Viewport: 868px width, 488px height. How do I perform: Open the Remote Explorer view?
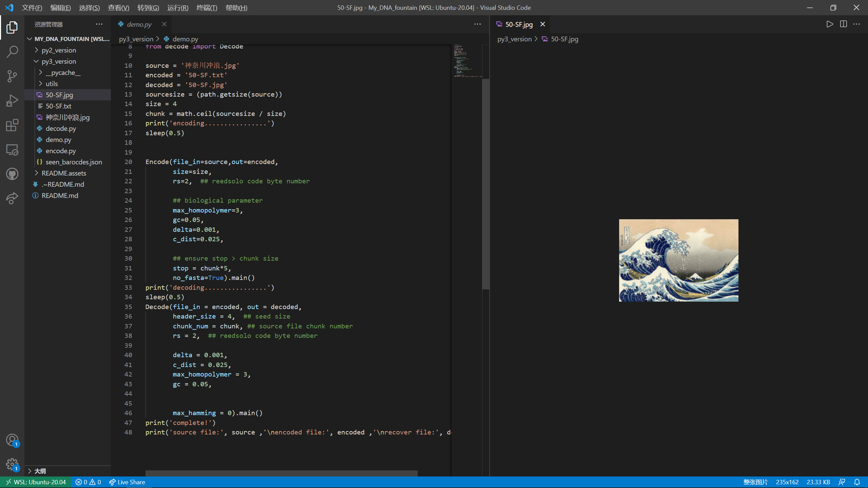coord(12,149)
